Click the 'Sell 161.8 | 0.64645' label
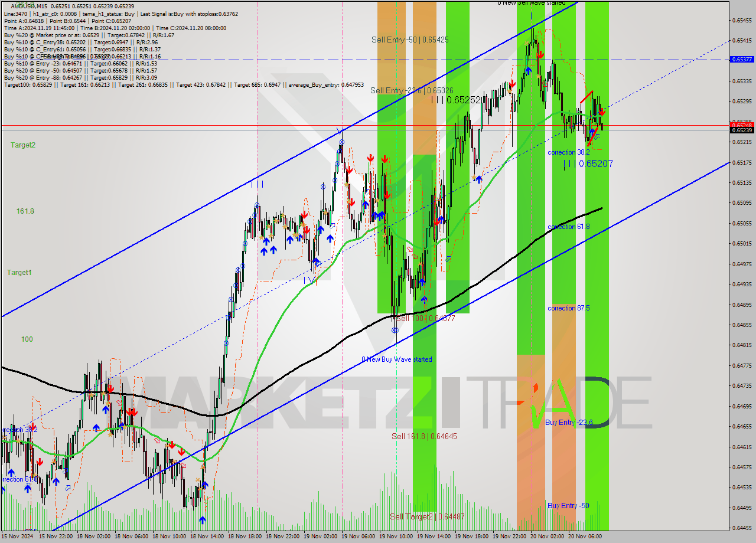The height and width of the screenshot is (543, 756). pos(424,436)
